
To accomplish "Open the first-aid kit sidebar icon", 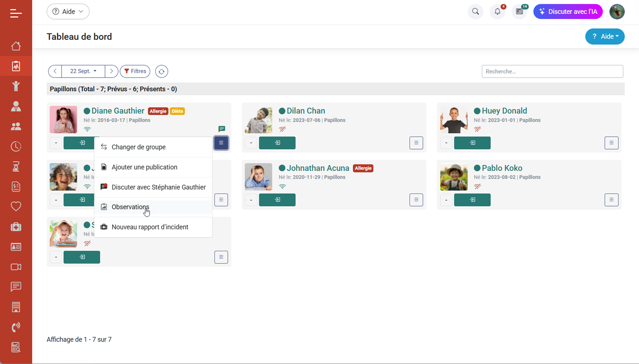I will 16,227.
